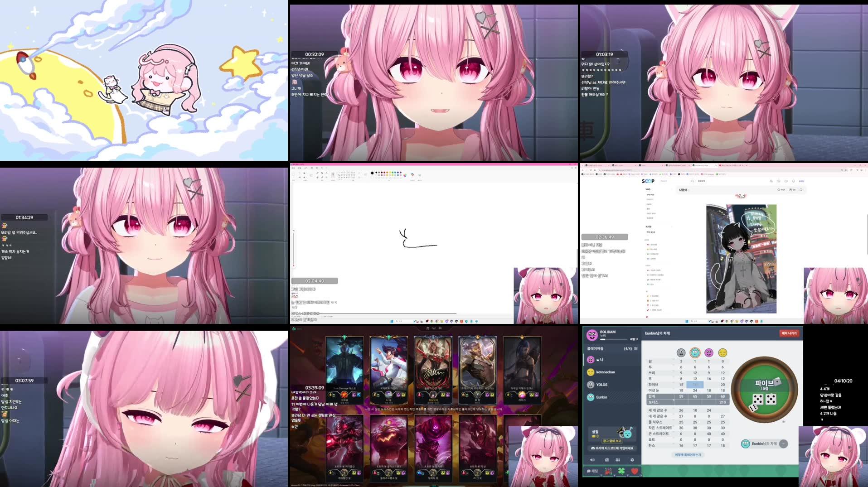Open the 채팅 chat tab in the dice game
Screen dimensions: 868x487
pyautogui.click(x=592, y=472)
